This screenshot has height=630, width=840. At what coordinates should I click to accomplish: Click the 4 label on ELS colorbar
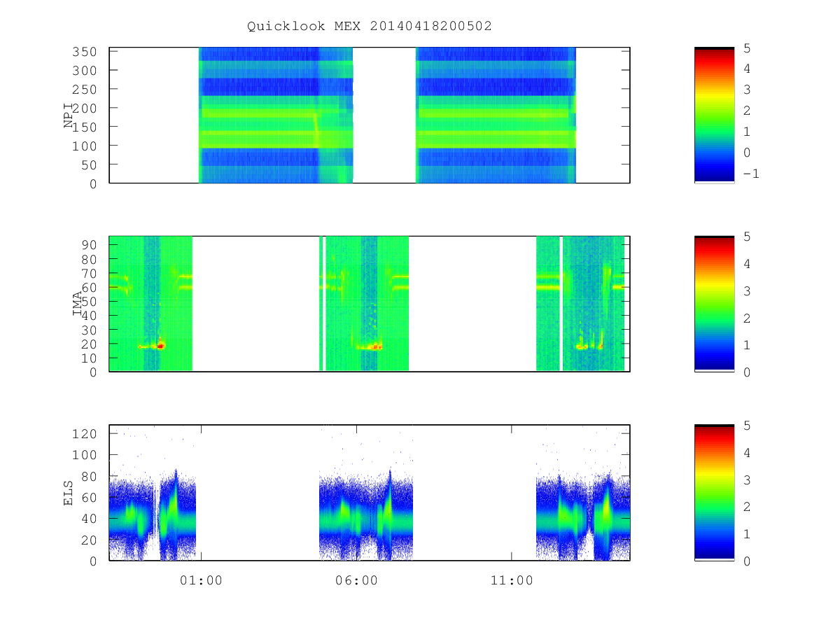click(746, 452)
